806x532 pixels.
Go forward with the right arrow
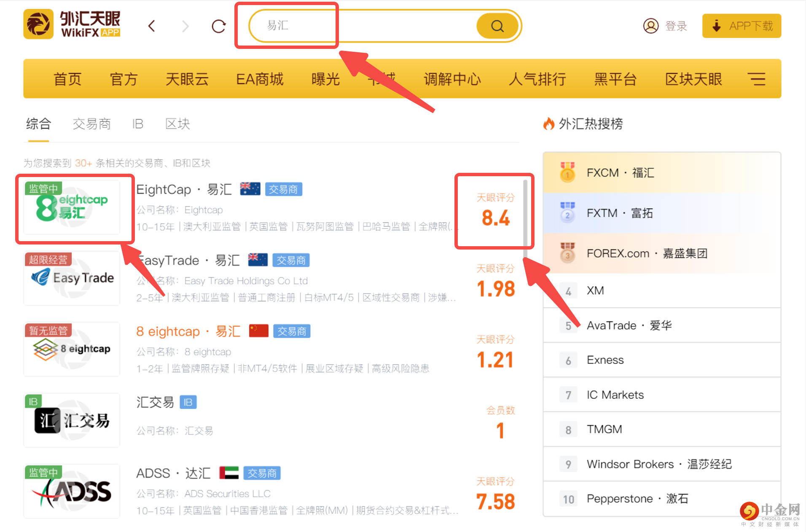pos(185,26)
